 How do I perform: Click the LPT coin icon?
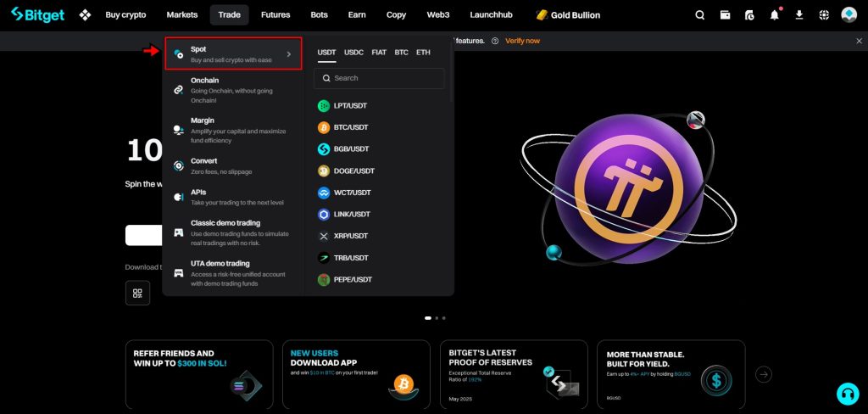click(x=324, y=106)
